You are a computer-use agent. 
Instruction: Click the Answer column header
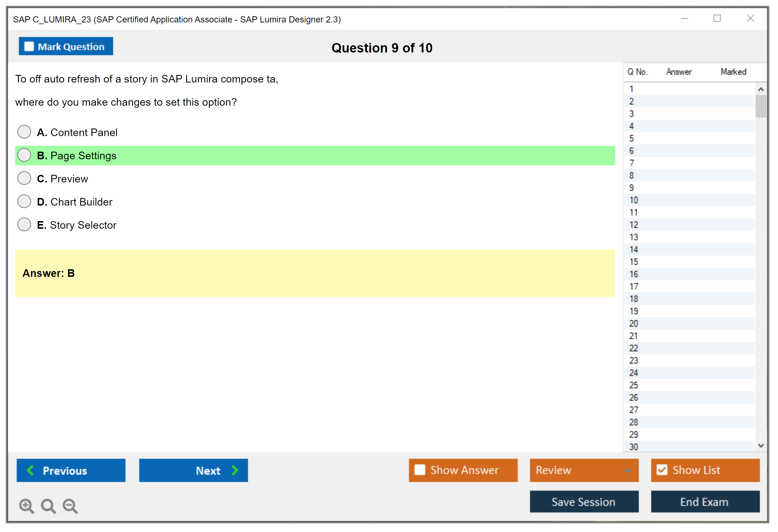click(678, 72)
